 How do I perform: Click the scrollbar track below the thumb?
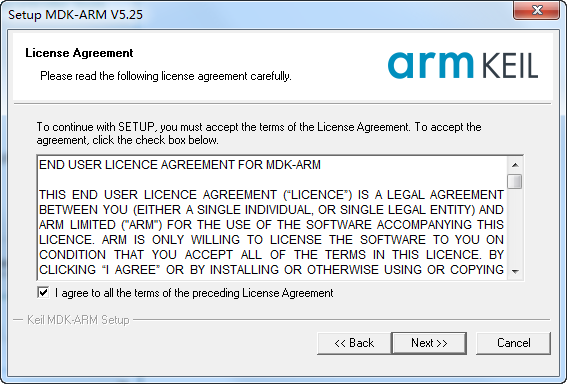click(515, 226)
